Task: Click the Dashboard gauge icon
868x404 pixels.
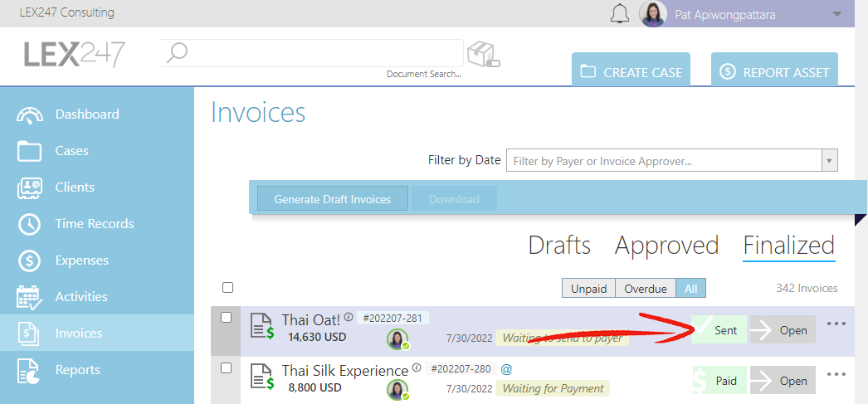Action: 29,114
